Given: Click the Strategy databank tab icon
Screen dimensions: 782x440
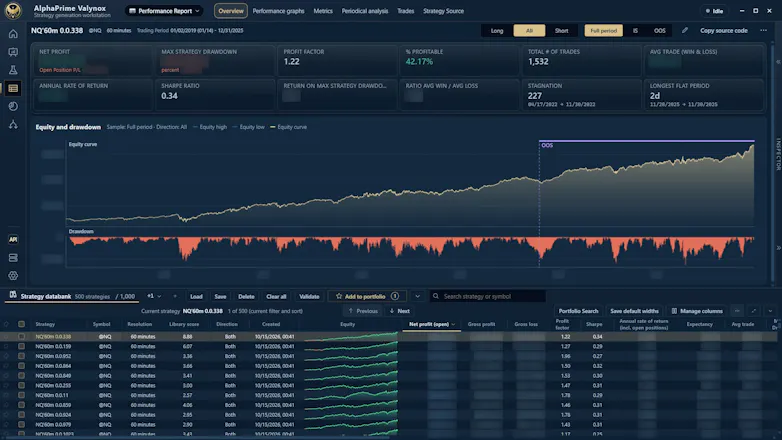Looking at the screenshot, I should click(x=13, y=295).
